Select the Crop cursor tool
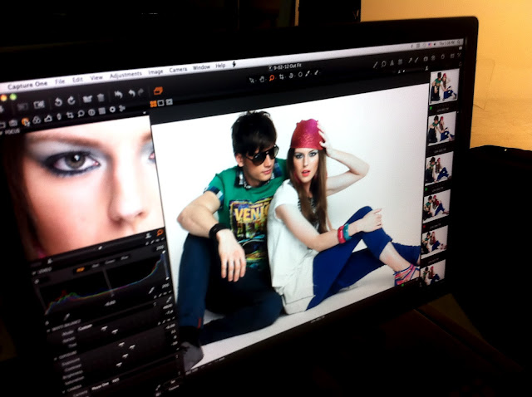This screenshot has height=397, width=532. (x=282, y=77)
